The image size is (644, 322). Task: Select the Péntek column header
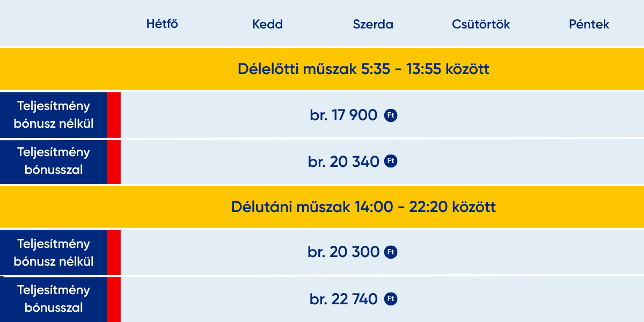tap(589, 24)
